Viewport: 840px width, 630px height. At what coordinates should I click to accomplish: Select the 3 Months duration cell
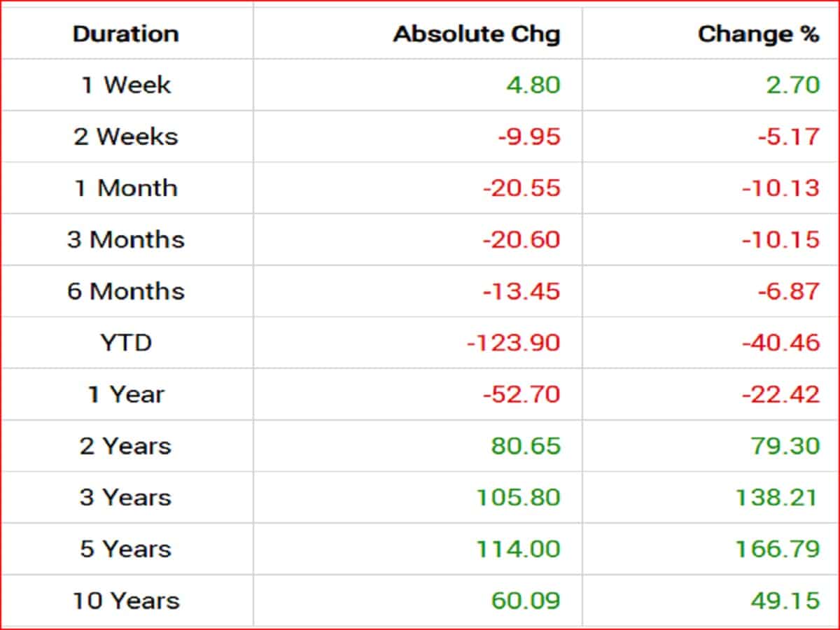click(x=126, y=239)
